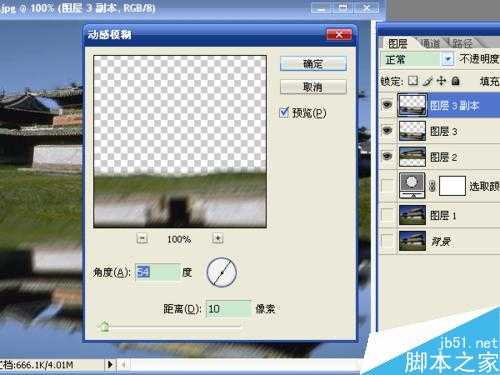Screen dimensions: 500x375
Task: Select the lock transparent pixels icon
Action: 413,81
